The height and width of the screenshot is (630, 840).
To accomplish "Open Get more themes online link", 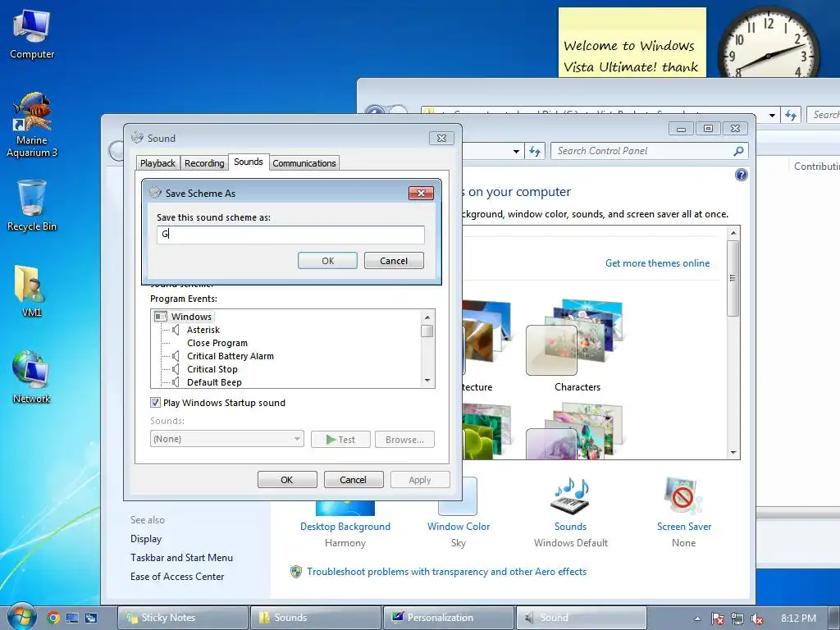I will click(x=657, y=263).
